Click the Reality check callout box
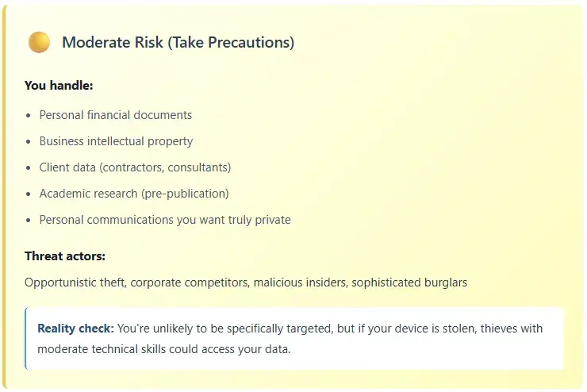587x392 pixels. coord(294,339)
